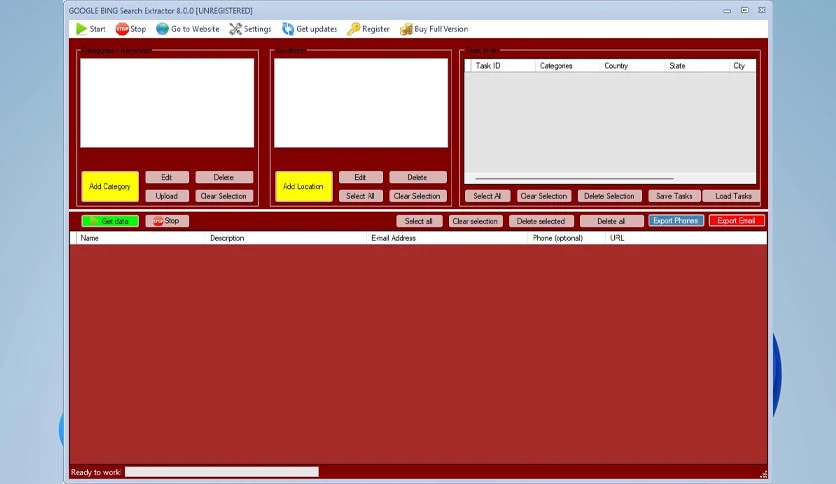Click Edit button under categories list
This screenshot has height=484, width=836.
(x=167, y=177)
